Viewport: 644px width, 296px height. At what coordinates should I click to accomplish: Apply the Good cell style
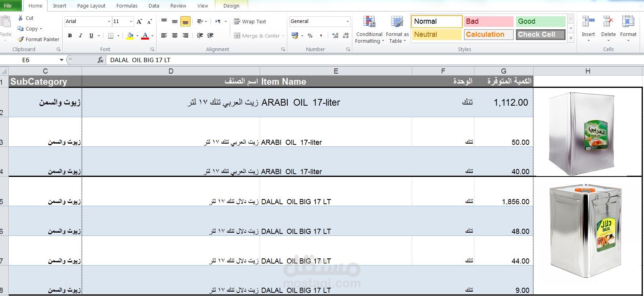pyautogui.click(x=541, y=21)
